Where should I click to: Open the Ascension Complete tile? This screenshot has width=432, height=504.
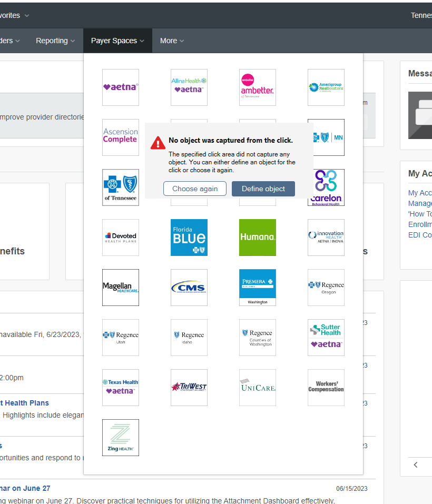(121, 137)
